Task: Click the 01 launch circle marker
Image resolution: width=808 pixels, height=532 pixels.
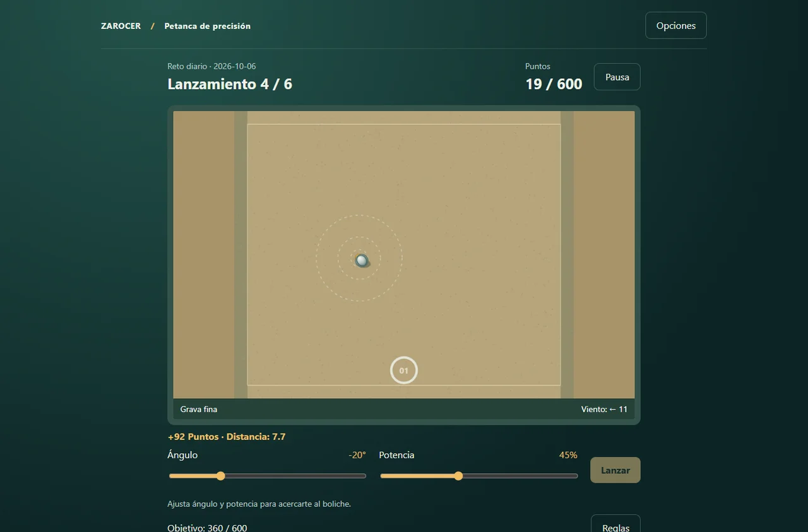Action: pos(404,370)
